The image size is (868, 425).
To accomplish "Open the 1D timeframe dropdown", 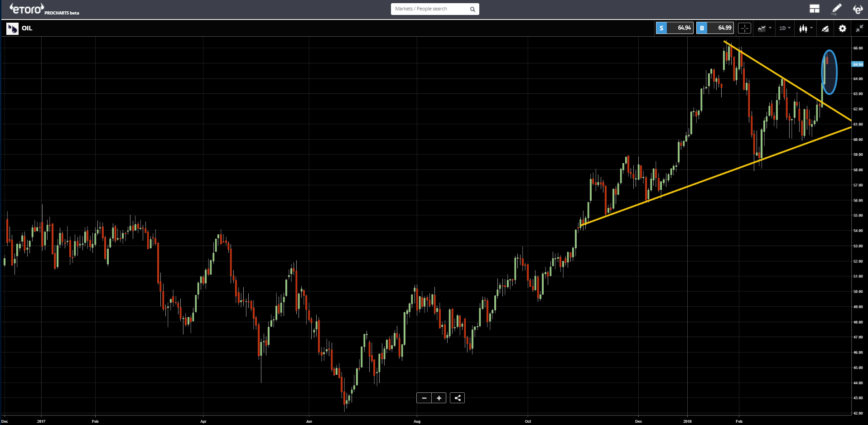I will click(x=785, y=28).
